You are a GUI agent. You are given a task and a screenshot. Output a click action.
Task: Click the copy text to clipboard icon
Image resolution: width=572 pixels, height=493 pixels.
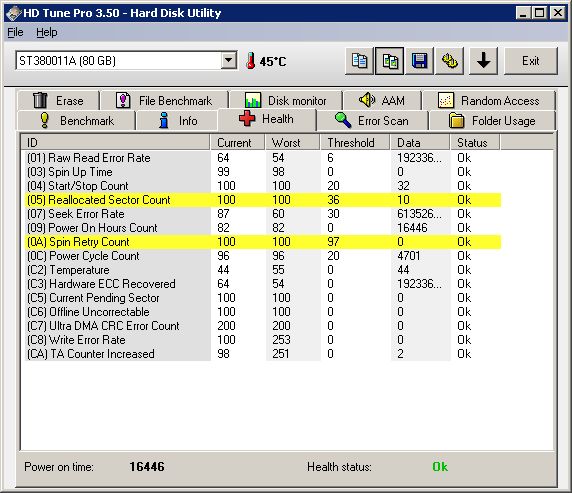(359, 61)
